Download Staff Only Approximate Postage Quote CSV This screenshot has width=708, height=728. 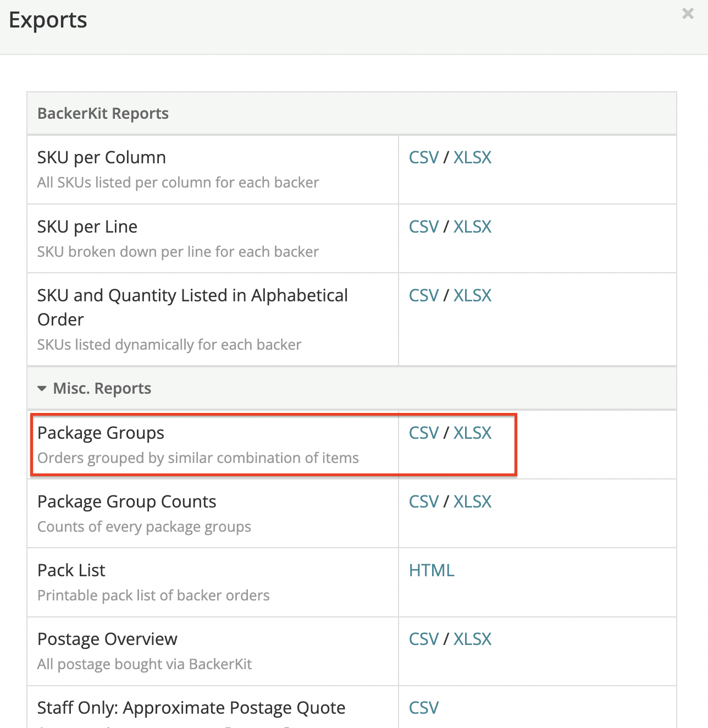pos(424,708)
